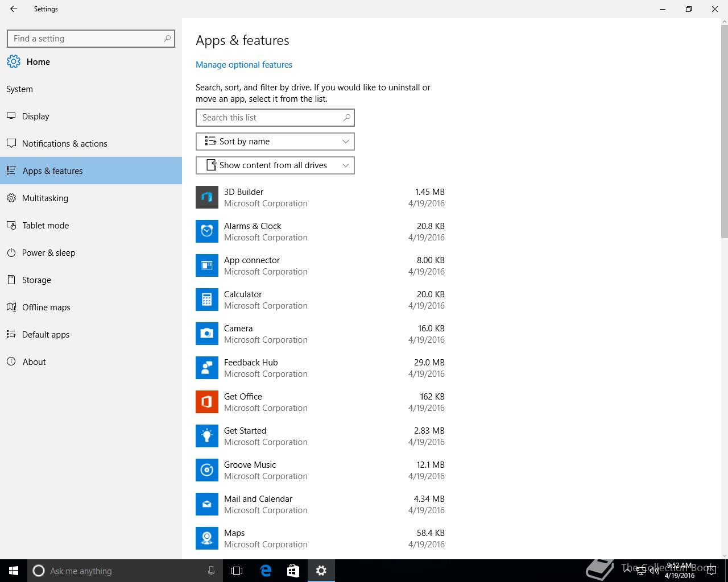Select the Maps app icon
The width and height of the screenshot is (728, 582).
pyautogui.click(x=207, y=538)
